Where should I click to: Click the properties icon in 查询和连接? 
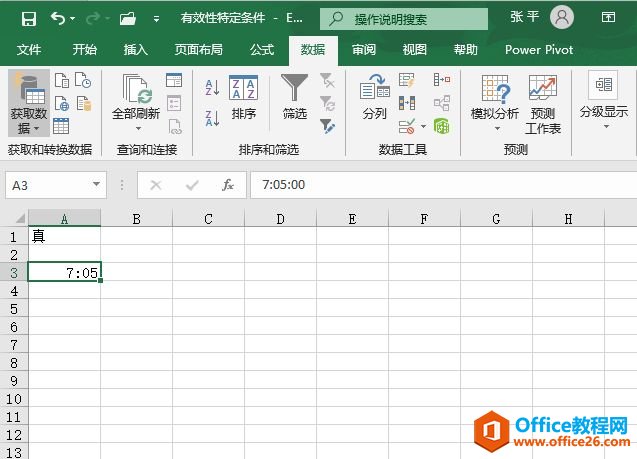(174, 103)
